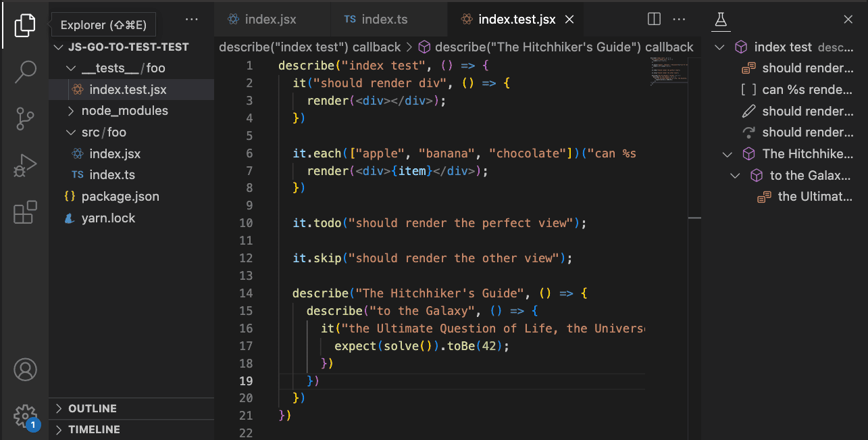Click the split editor right icon

(654, 20)
